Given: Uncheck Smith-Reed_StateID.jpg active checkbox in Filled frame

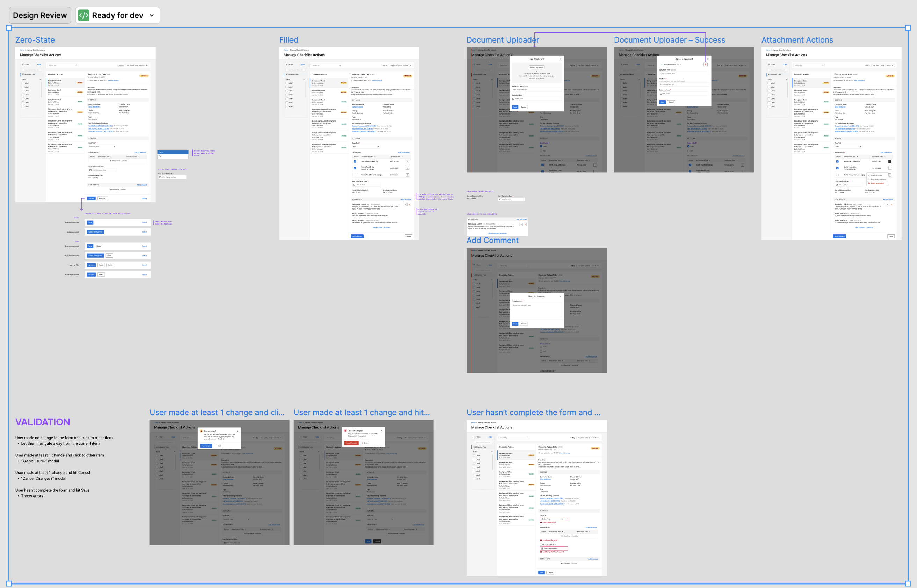Looking at the screenshot, I should click(355, 162).
